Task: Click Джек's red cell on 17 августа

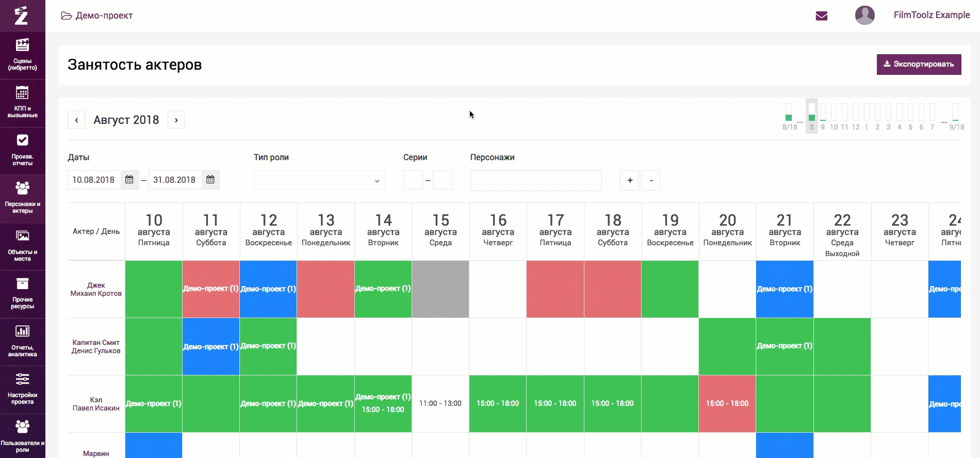Action: point(555,289)
